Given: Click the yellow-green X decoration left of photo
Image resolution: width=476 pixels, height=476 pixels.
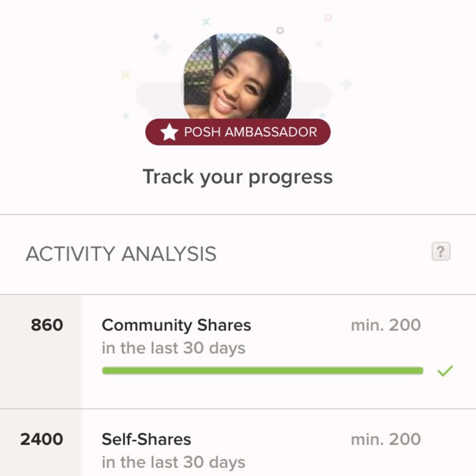Looking at the screenshot, I should [x=125, y=75].
